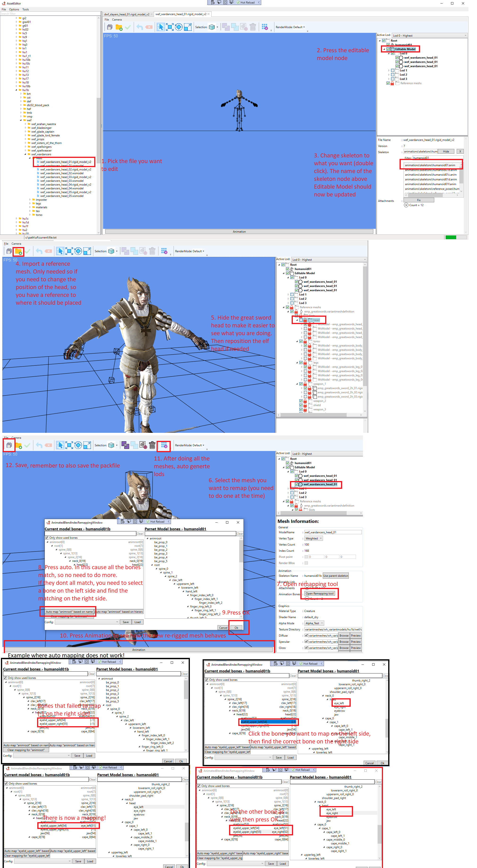Toggle the legs slot checkbox

click(x=301, y=363)
